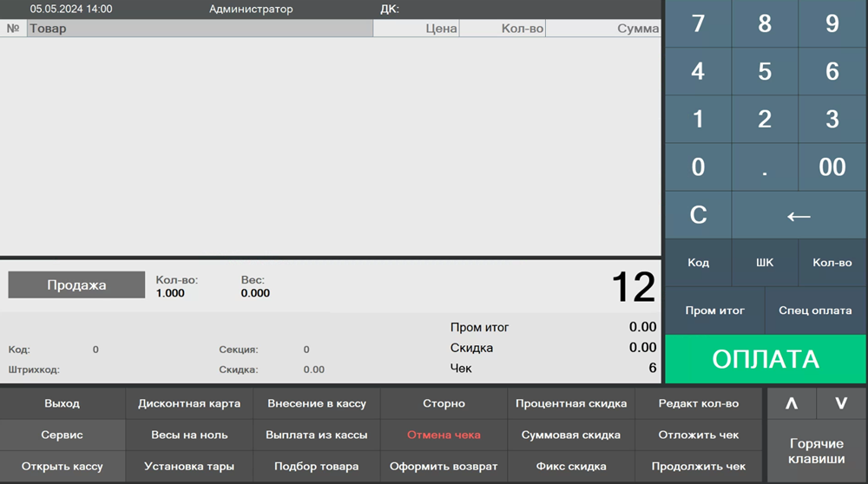The height and width of the screenshot is (484, 868).
Task: Click the Товар column header
Action: coord(200,29)
